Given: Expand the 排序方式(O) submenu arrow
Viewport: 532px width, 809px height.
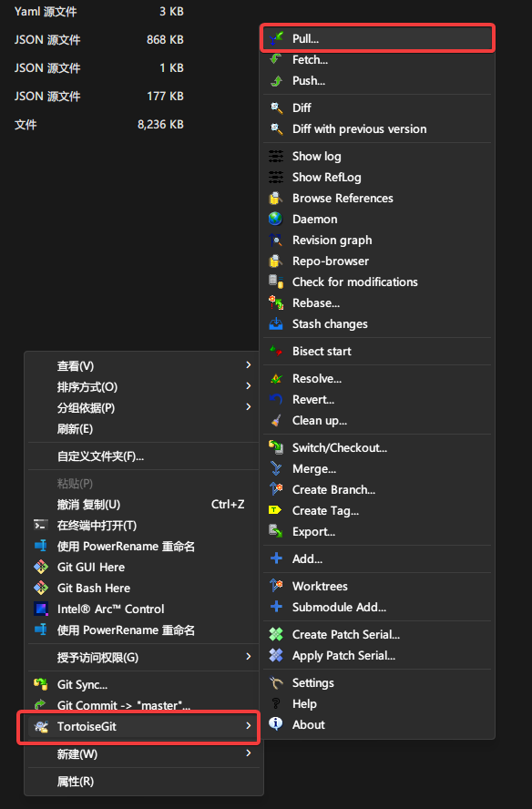Looking at the screenshot, I should (x=249, y=386).
